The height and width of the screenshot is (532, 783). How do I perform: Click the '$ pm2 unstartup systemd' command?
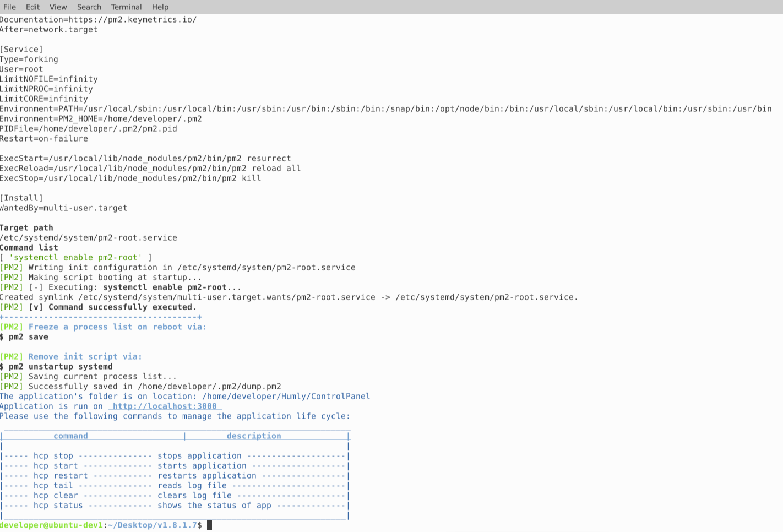pyautogui.click(x=56, y=367)
